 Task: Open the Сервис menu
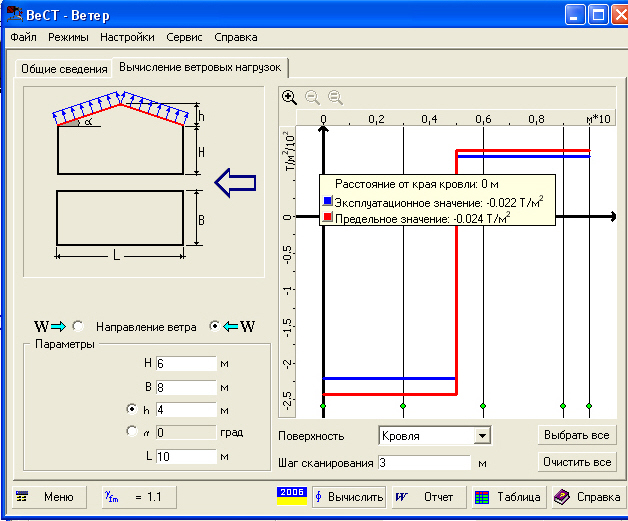[x=184, y=37]
